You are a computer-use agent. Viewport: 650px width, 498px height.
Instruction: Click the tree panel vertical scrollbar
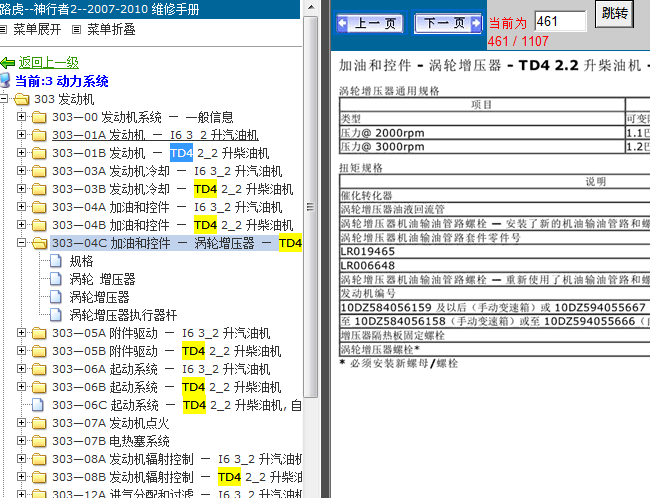(x=310, y=207)
